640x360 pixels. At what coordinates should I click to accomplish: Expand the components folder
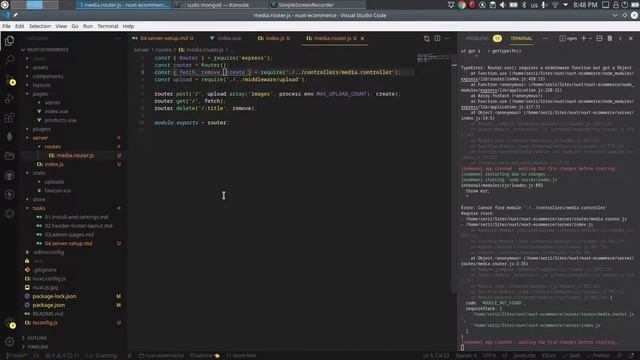click(x=48, y=76)
